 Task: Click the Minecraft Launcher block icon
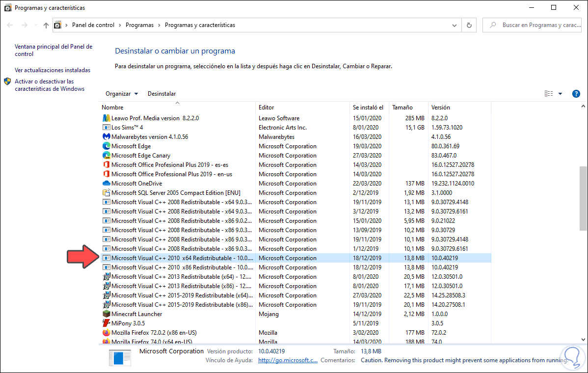[x=107, y=314]
